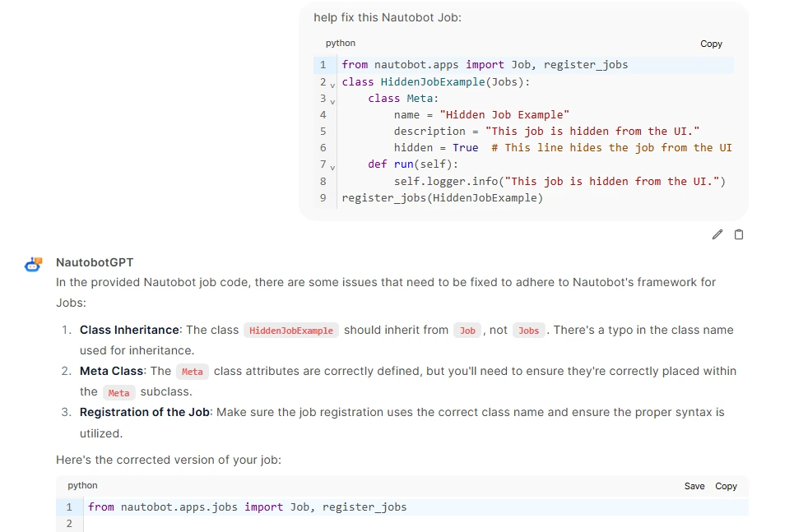Click the pencil edit message icon
Screen dimensions: 794x532
point(717,234)
